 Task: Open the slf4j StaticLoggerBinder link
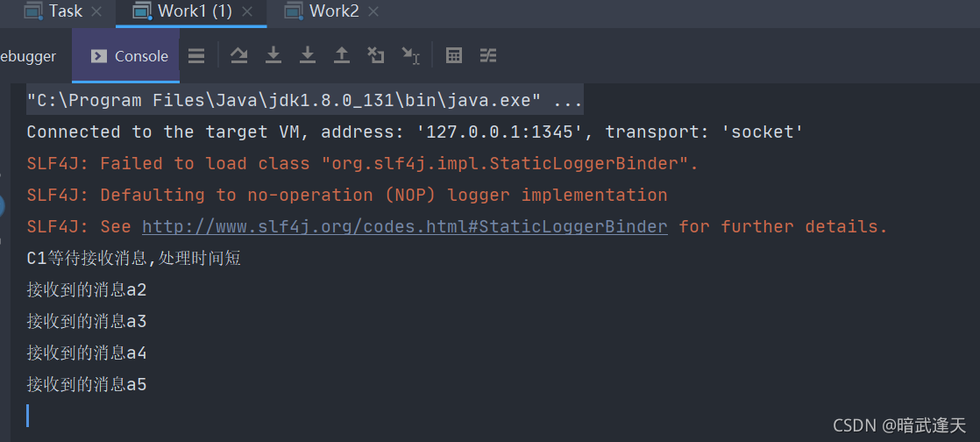point(405,226)
